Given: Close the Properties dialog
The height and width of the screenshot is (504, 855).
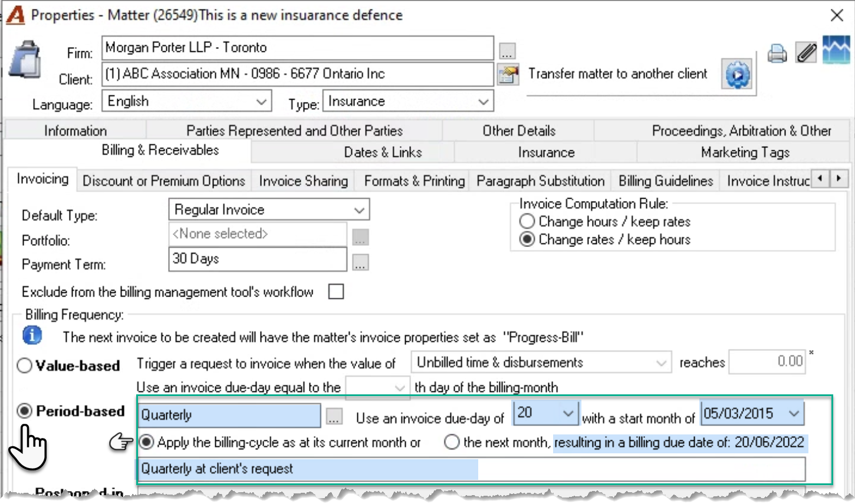Looking at the screenshot, I should [x=837, y=15].
